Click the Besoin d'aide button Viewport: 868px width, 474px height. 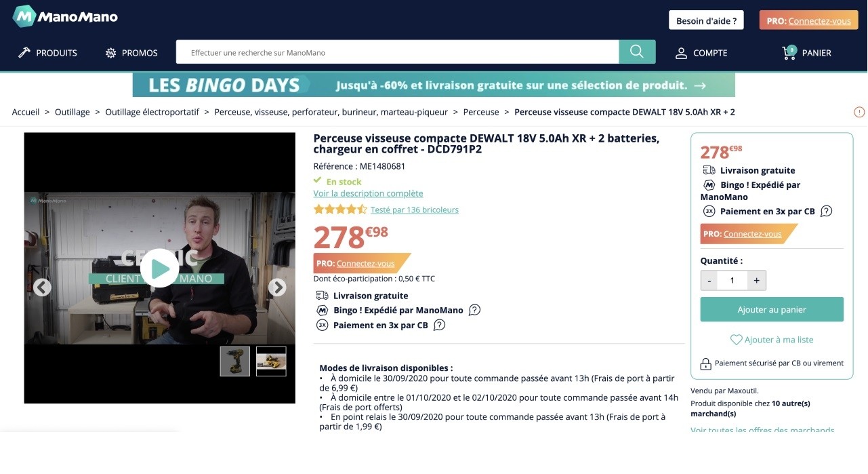[x=706, y=20]
